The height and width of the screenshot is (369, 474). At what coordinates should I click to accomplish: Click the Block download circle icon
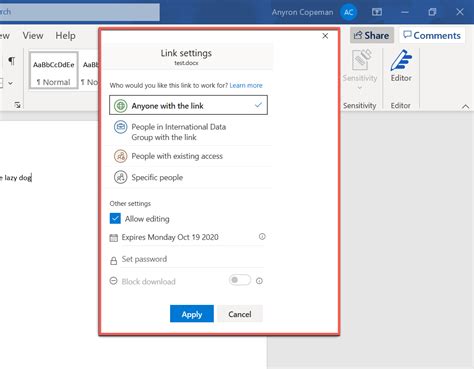coord(114,281)
